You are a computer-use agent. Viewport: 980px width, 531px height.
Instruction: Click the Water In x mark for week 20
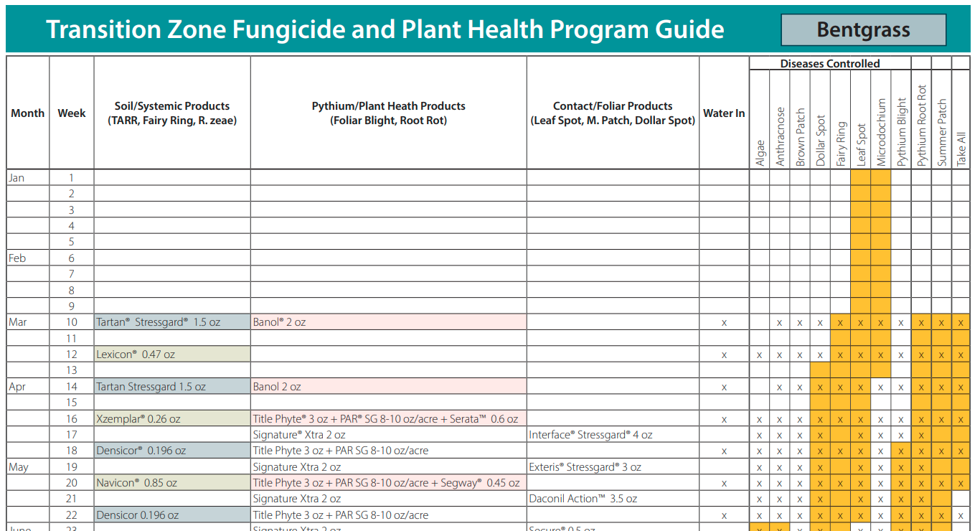click(x=724, y=484)
